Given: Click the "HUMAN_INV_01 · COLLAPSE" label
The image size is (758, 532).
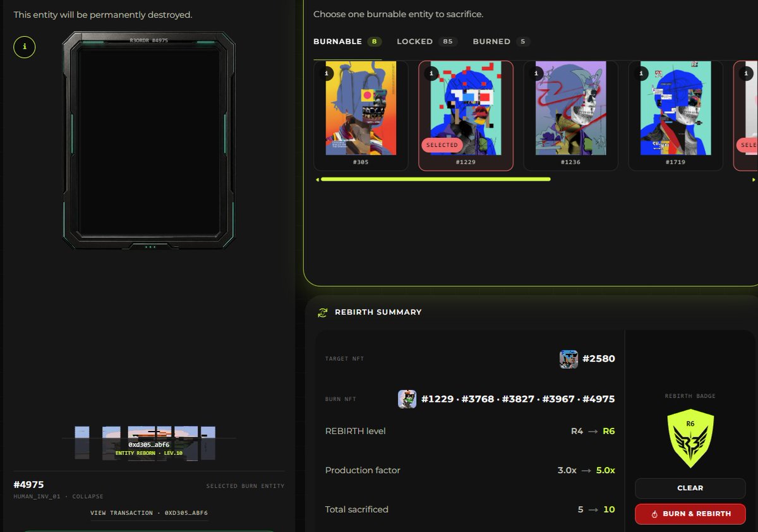Looking at the screenshot, I should (x=59, y=497).
